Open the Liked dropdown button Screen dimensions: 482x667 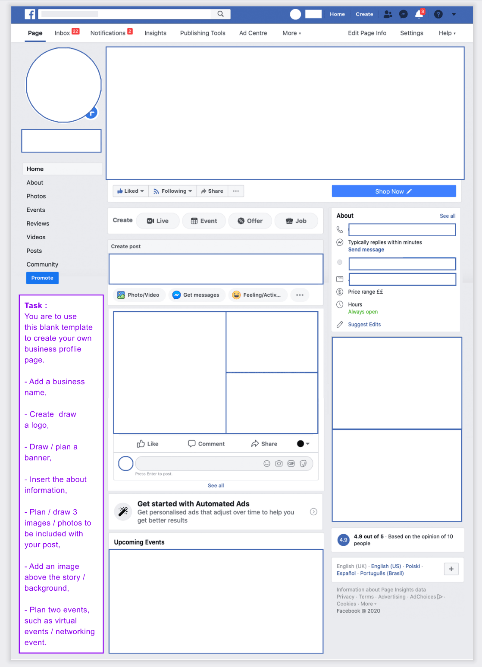pyautogui.click(x=131, y=191)
